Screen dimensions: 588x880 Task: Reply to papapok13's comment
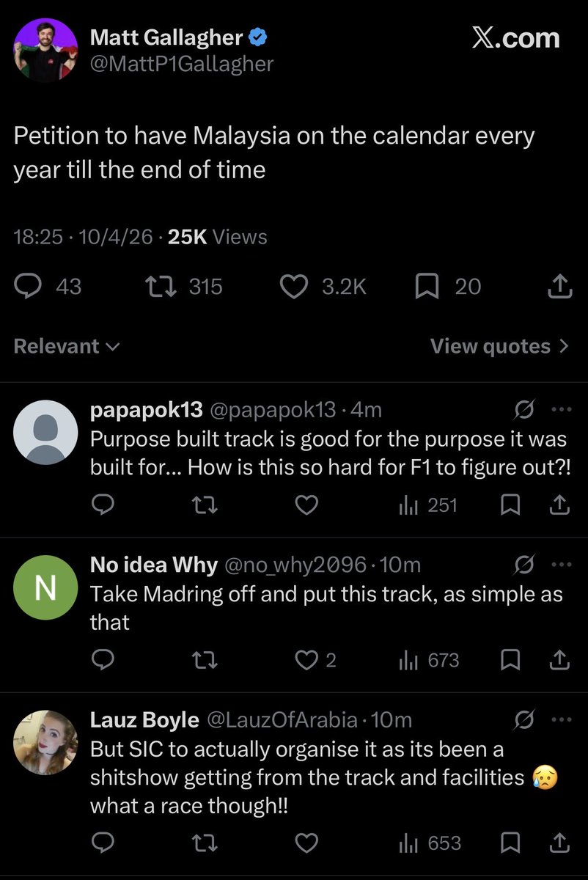click(103, 505)
